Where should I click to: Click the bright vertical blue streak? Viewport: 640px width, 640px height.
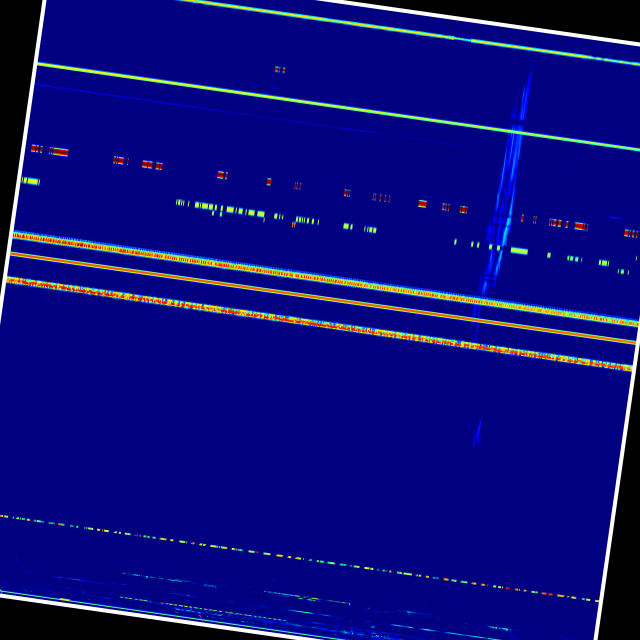[x=510, y=170]
